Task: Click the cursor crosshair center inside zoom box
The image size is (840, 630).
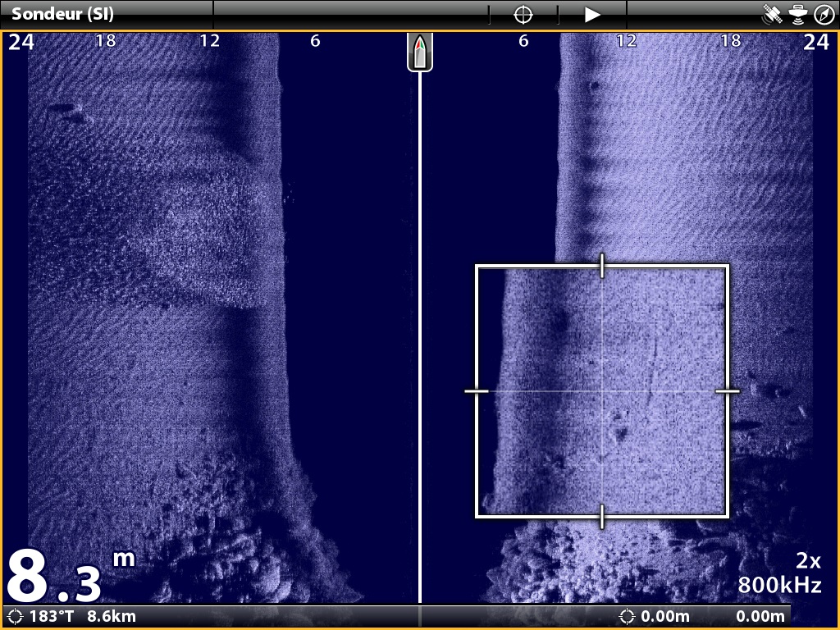Action: [x=602, y=391]
